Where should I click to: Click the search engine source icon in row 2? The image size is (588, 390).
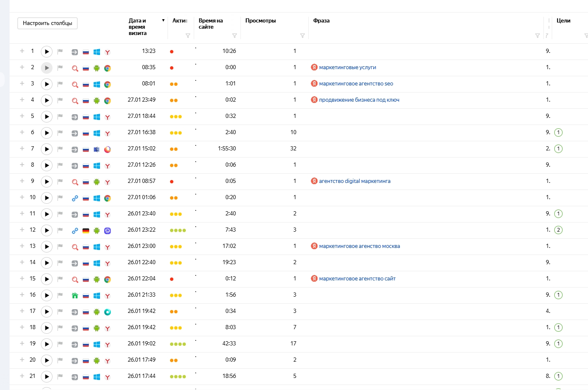[x=75, y=68]
